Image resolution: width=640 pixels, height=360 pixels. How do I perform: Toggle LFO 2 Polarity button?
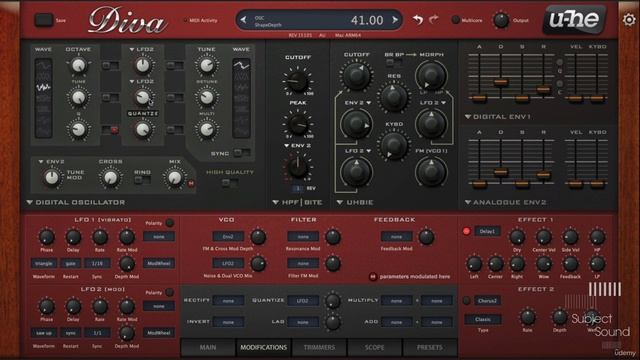169,292
